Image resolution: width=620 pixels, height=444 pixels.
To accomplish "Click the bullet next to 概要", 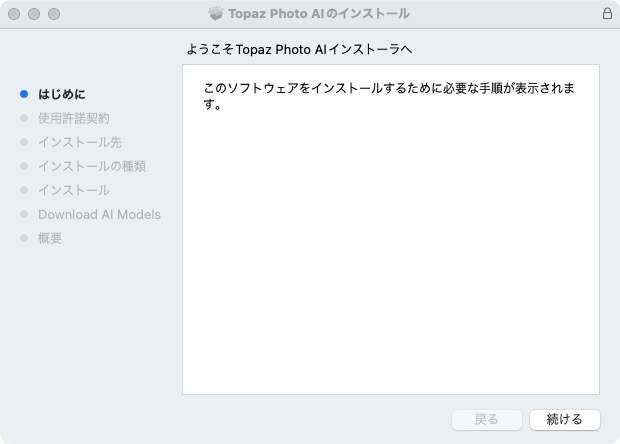I will click(24, 238).
